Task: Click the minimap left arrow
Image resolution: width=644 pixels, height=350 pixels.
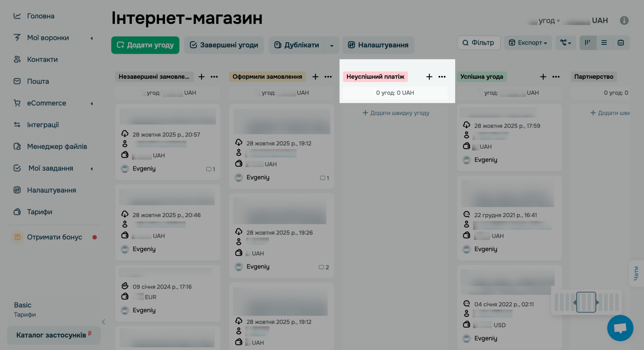Action: pos(575,302)
